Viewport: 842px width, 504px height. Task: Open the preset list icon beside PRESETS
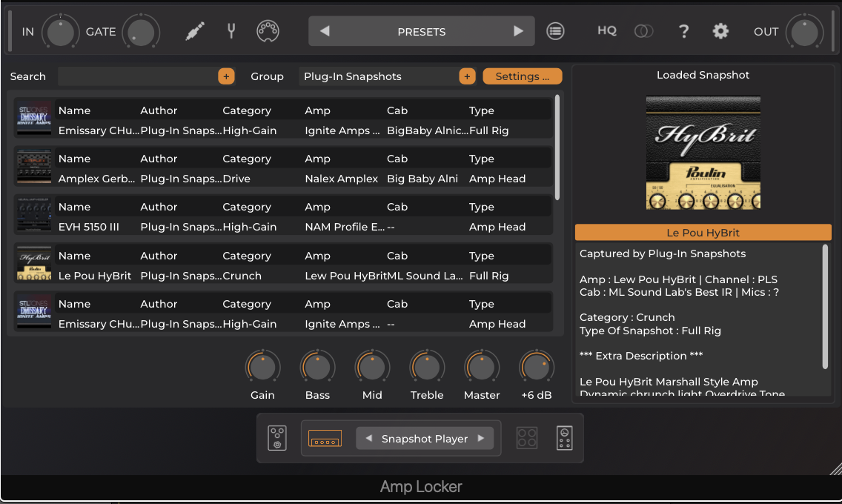tap(555, 31)
